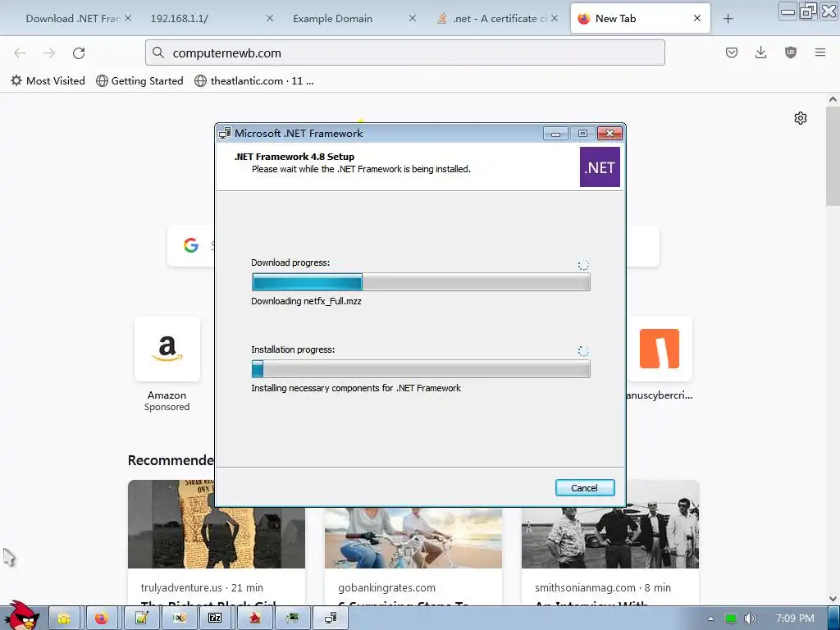Minimize the Microsoft .NET Framework dialog
The width and height of the screenshot is (840, 630).
pyautogui.click(x=555, y=134)
